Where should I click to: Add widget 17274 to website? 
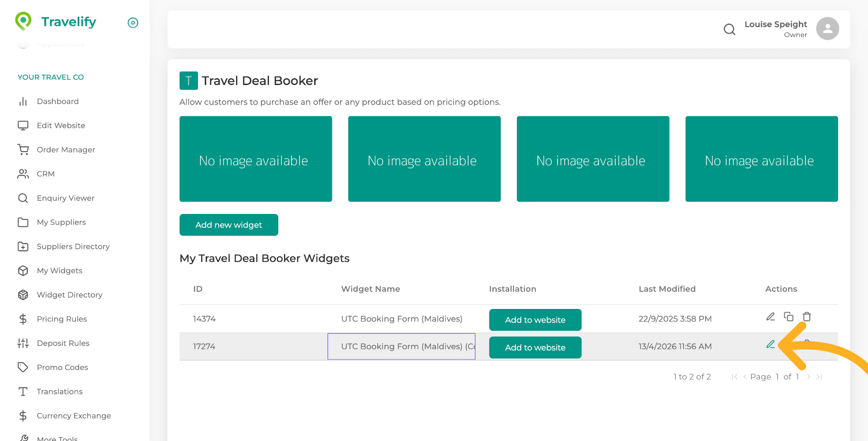[x=535, y=347]
